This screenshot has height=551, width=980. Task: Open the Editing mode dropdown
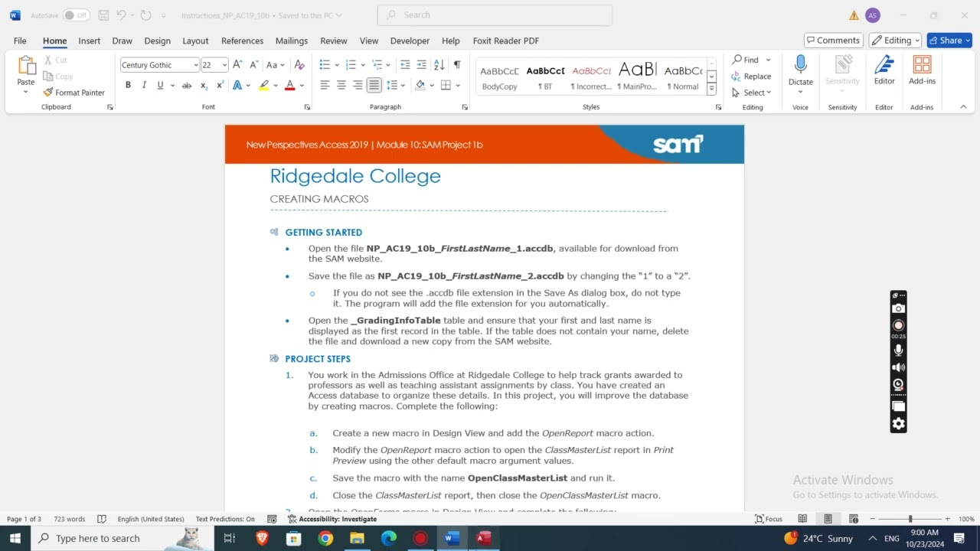coord(895,41)
